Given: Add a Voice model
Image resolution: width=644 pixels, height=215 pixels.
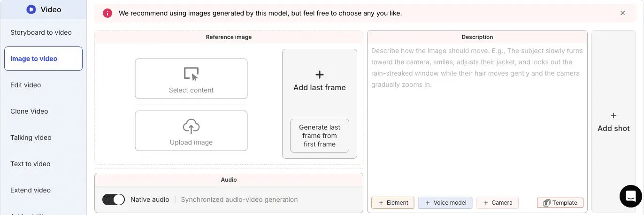Looking at the screenshot, I should pyautogui.click(x=445, y=203).
